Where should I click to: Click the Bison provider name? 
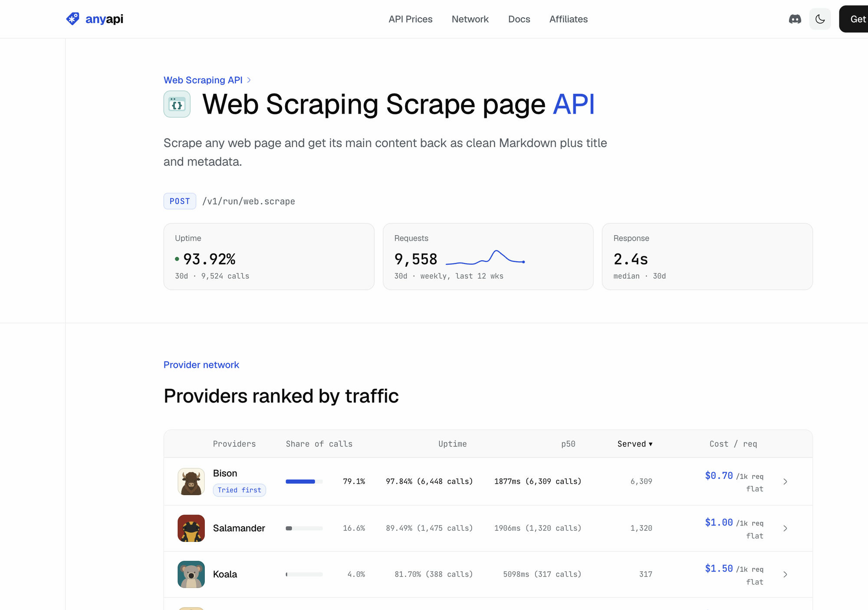tap(225, 473)
